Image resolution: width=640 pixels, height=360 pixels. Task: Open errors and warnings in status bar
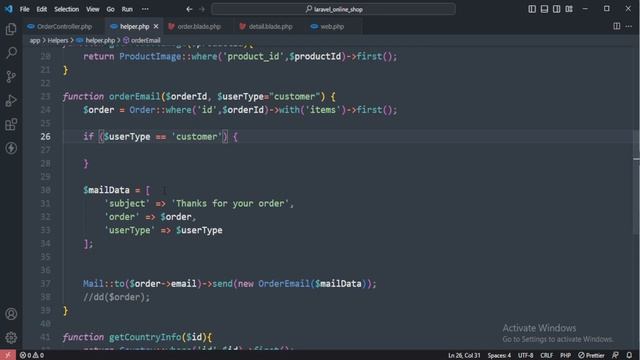(32, 356)
